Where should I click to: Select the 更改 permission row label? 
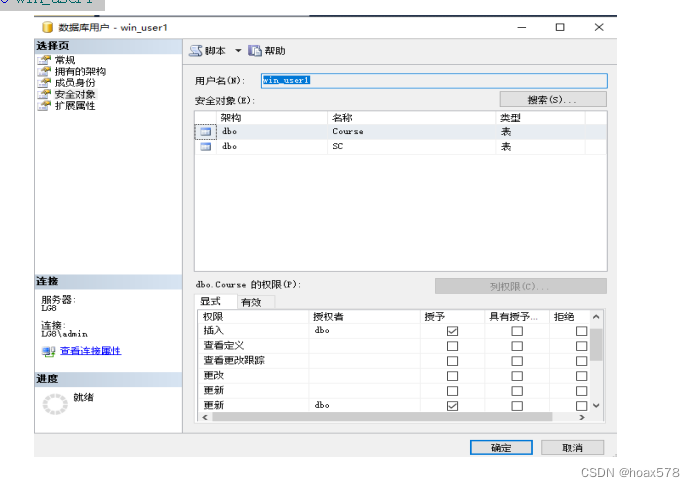(214, 376)
